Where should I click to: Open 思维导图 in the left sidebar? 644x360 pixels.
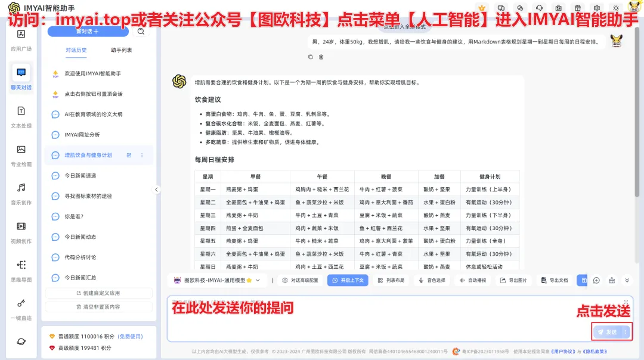click(x=20, y=270)
